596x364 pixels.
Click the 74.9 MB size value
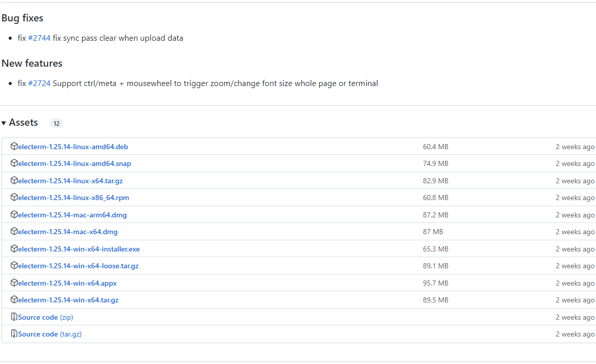pos(436,164)
